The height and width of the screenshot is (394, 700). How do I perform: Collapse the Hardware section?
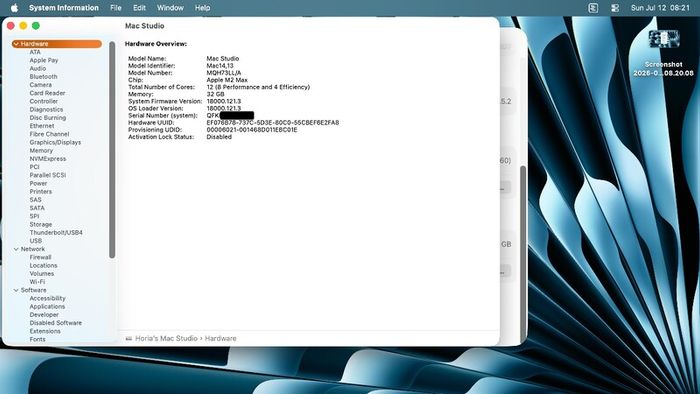16,44
